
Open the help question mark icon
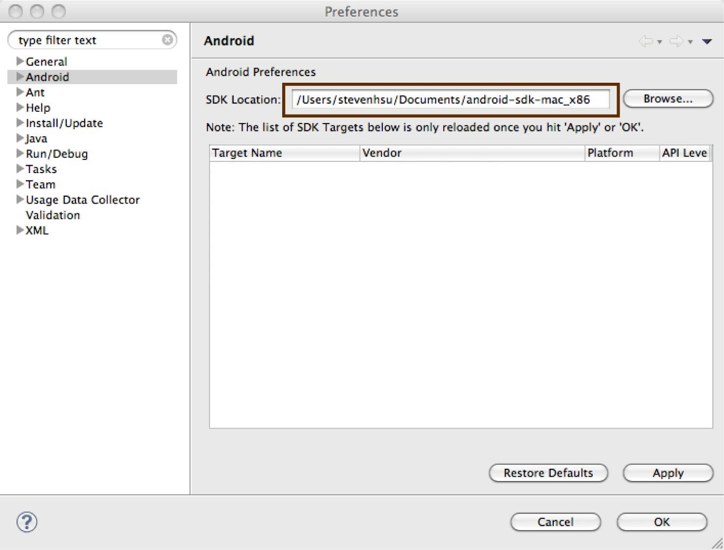(x=27, y=522)
